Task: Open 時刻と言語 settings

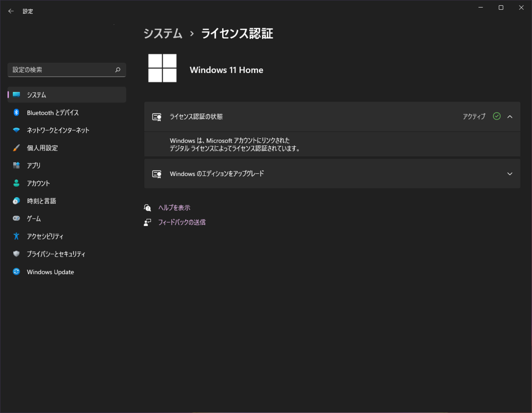Action: 67,201
